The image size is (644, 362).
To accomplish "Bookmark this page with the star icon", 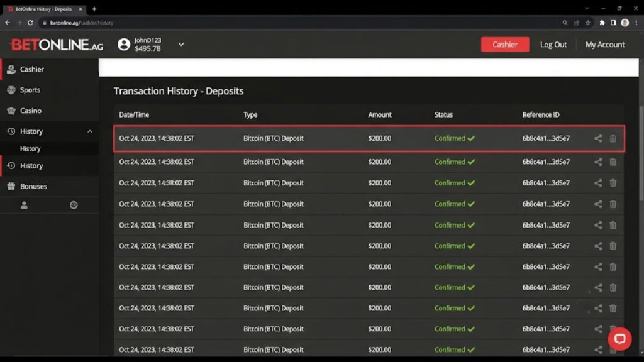I will pos(588,23).
